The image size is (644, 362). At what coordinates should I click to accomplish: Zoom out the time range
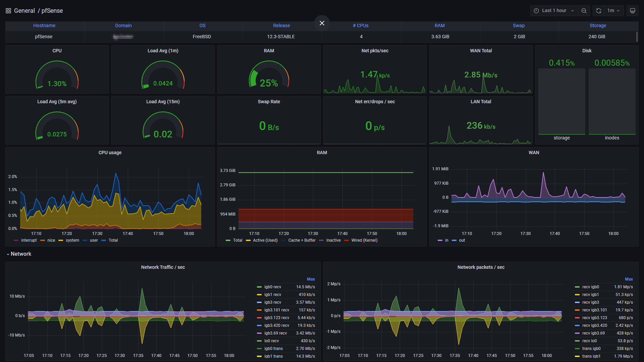click(x=584, y=11)
